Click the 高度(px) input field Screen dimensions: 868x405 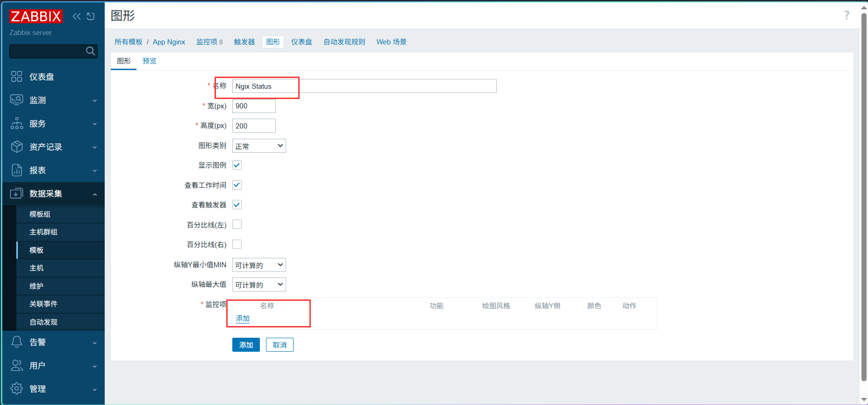click(254, 126)
